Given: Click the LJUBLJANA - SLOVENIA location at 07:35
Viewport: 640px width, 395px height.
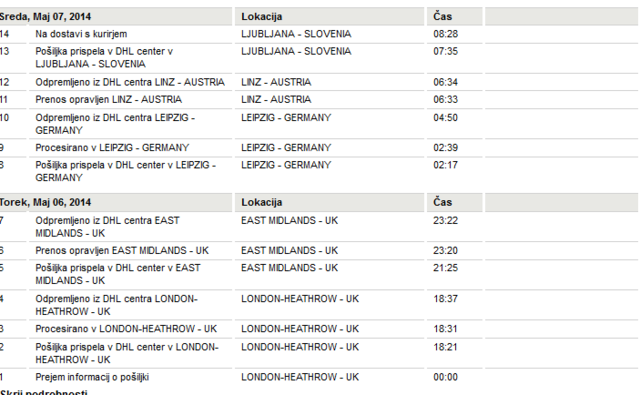Looking at the screenshot, I should click(296, 51).
